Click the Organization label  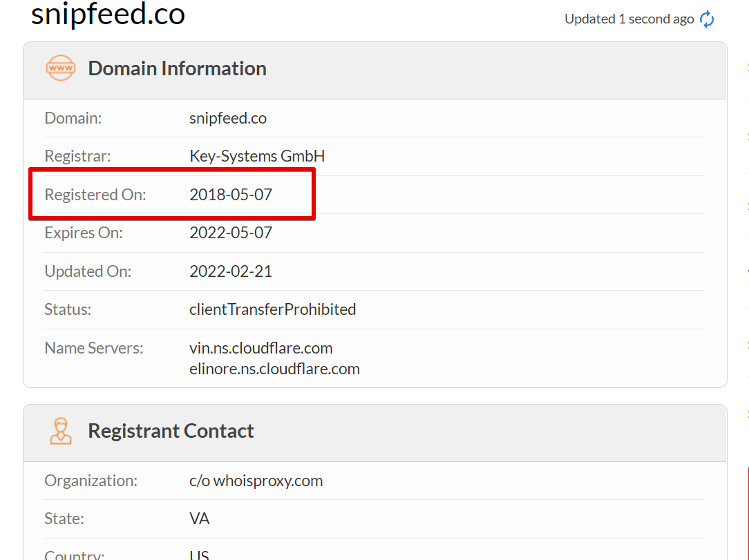(91, 481)
